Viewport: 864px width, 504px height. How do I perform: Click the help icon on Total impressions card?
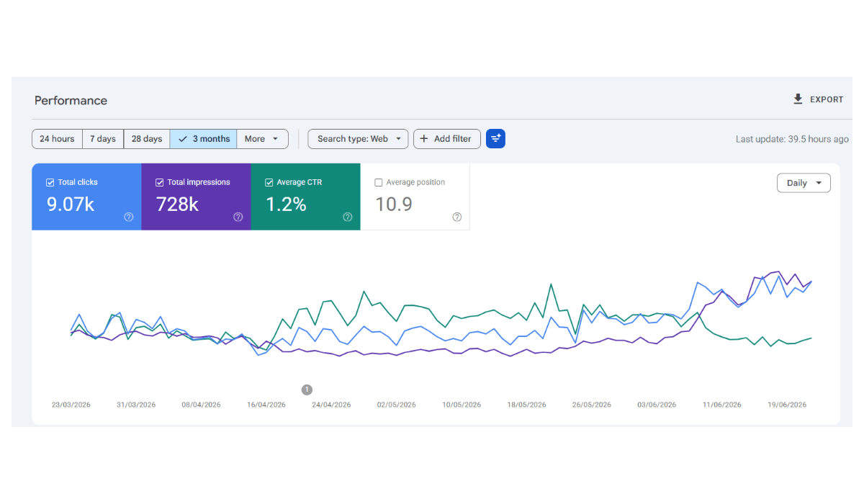click(x=238, y=217)
